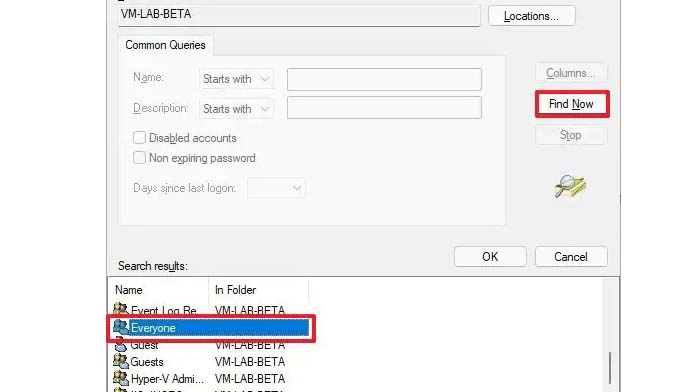696x392 pixels.
Task: Open the Locations dialog
Action: 531,16
